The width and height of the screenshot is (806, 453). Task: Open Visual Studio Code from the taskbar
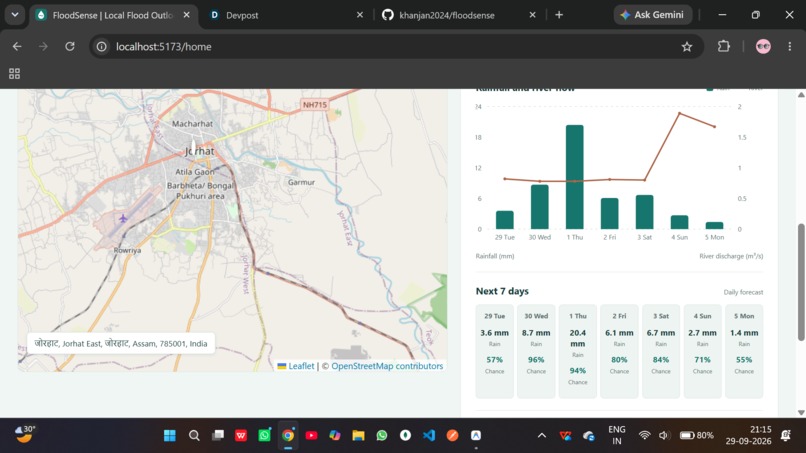[x=429, y=436]
